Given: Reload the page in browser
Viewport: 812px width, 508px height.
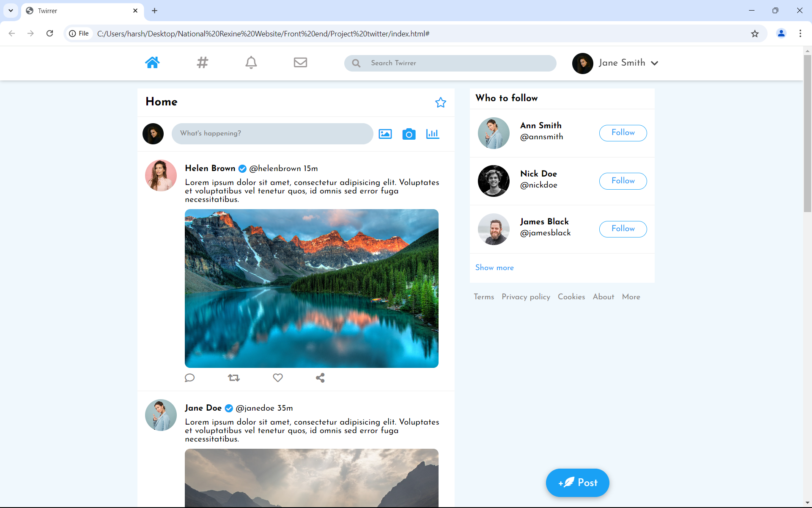Looking at the screenshot, I should click(x=50, y=33).
